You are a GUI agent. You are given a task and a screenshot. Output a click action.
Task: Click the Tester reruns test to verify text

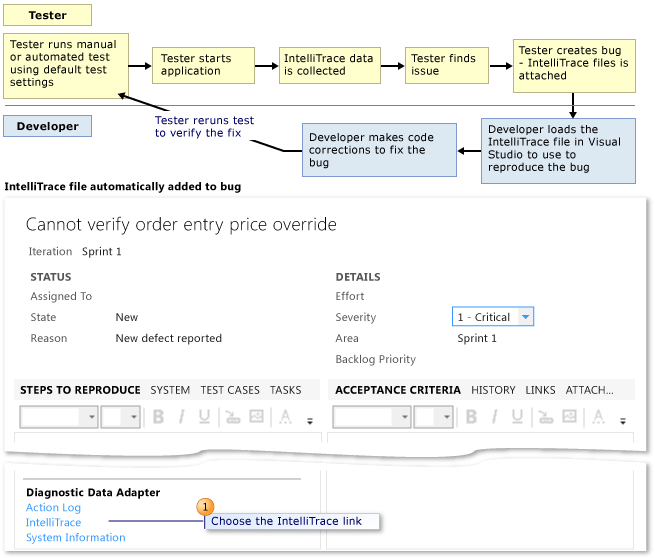click(204, 127)
